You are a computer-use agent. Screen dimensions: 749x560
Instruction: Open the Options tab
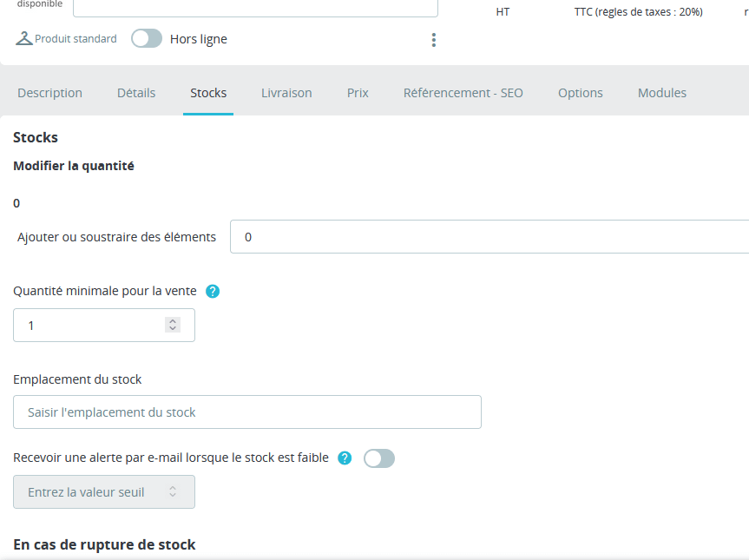point(581,93)
